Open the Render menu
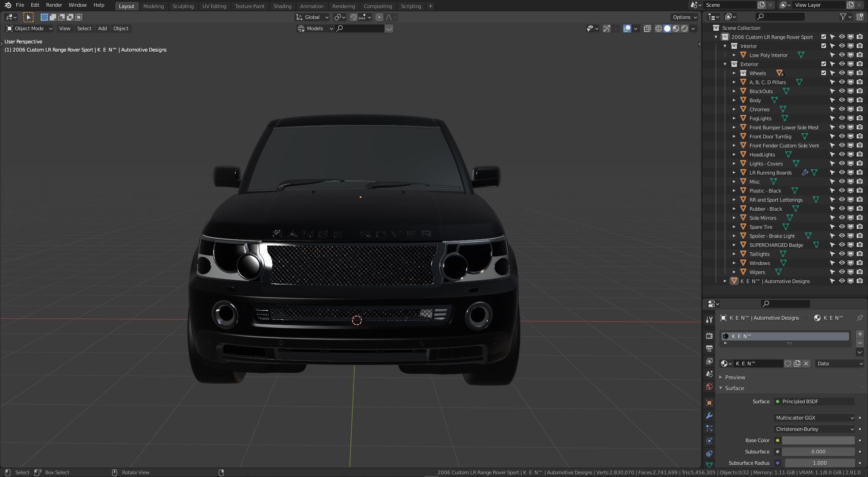This screenshot has width=868, height=477. tap(54, 5)
